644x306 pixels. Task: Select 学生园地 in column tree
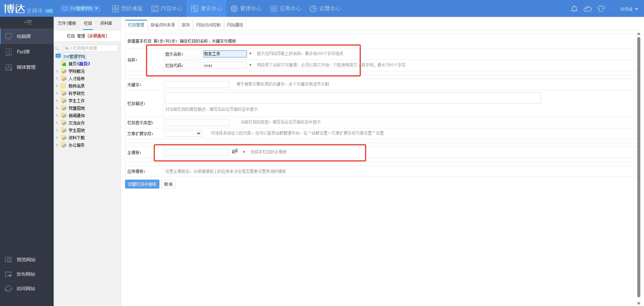(x=76, y=130)
